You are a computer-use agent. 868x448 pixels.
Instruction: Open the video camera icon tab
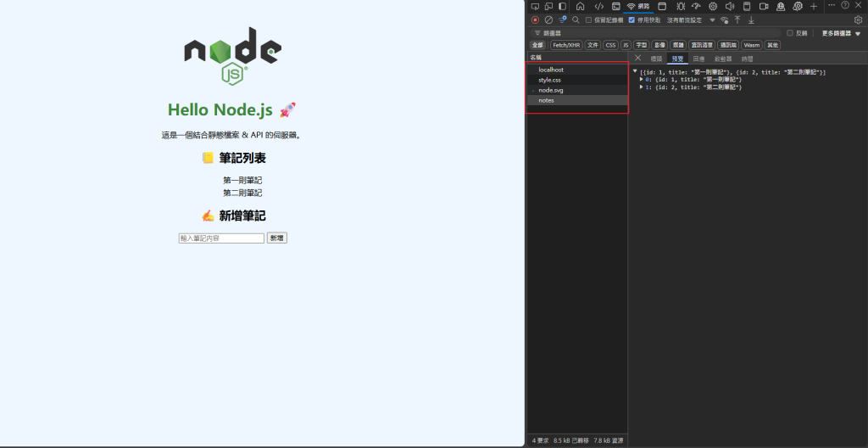pos(764,6)
